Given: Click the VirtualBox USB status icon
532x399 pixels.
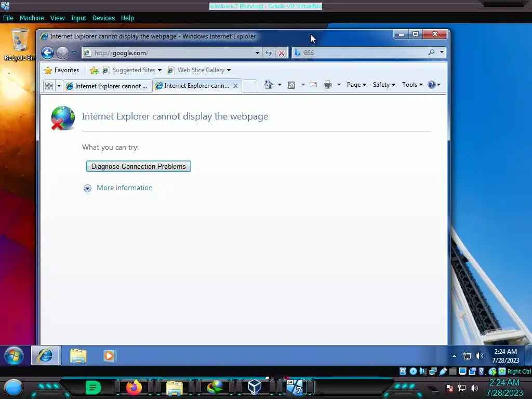Looking at the screenshot, I should click(x=443, y=371).
